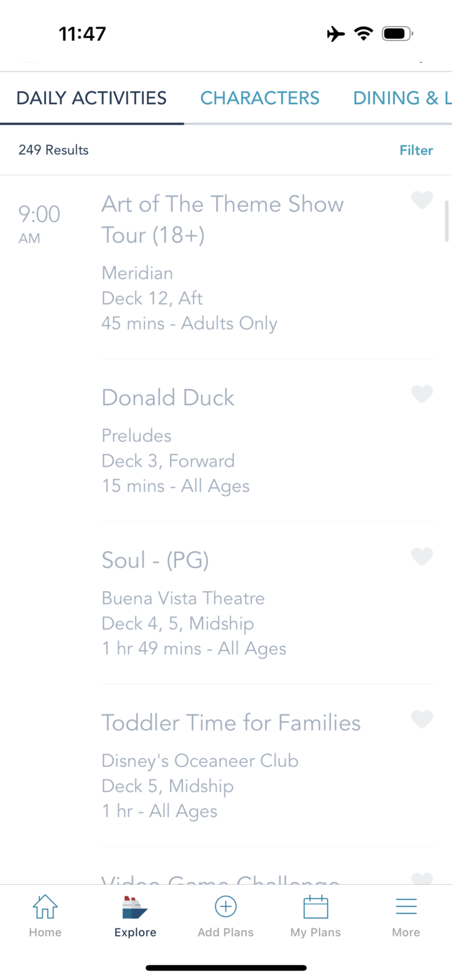Switch to the Dining tab
The image size is (452, 980).
[x=401, y=98]
